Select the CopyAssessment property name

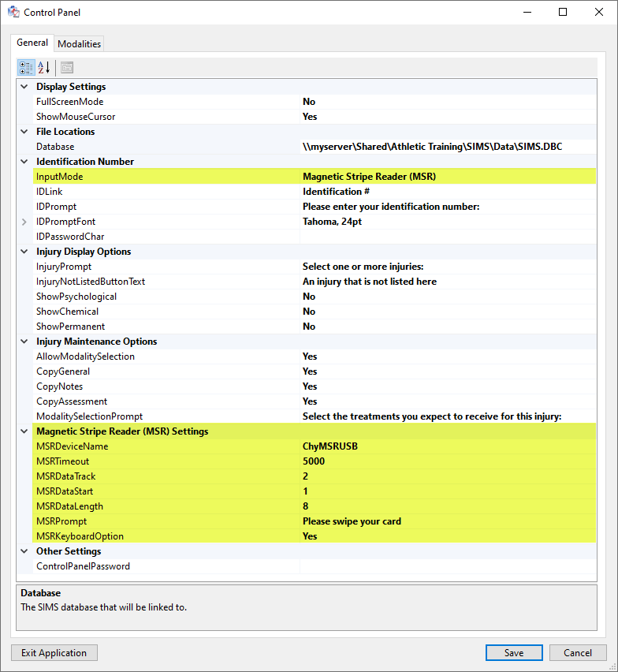point(72,401)
